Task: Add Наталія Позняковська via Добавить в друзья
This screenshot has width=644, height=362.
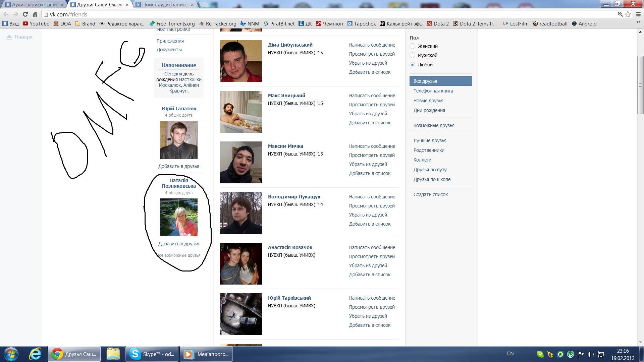Action: [178, 244]
